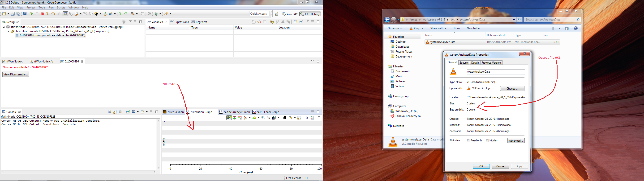The image size is (644, 181).
Task: Click the preview pane icon in Explorer
Action: (x=567, y=29)
